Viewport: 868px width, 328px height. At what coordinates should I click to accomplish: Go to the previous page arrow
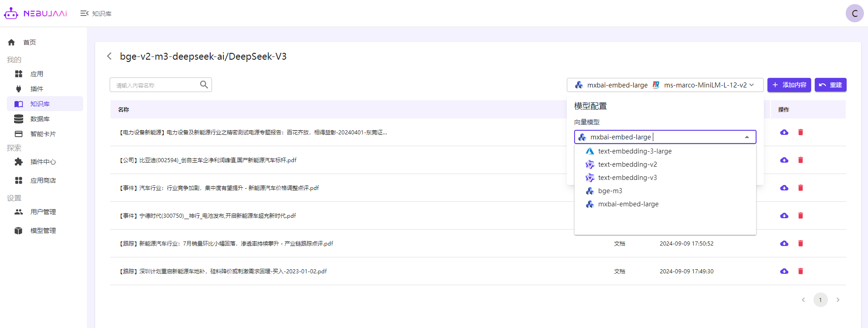click(803, 300)
